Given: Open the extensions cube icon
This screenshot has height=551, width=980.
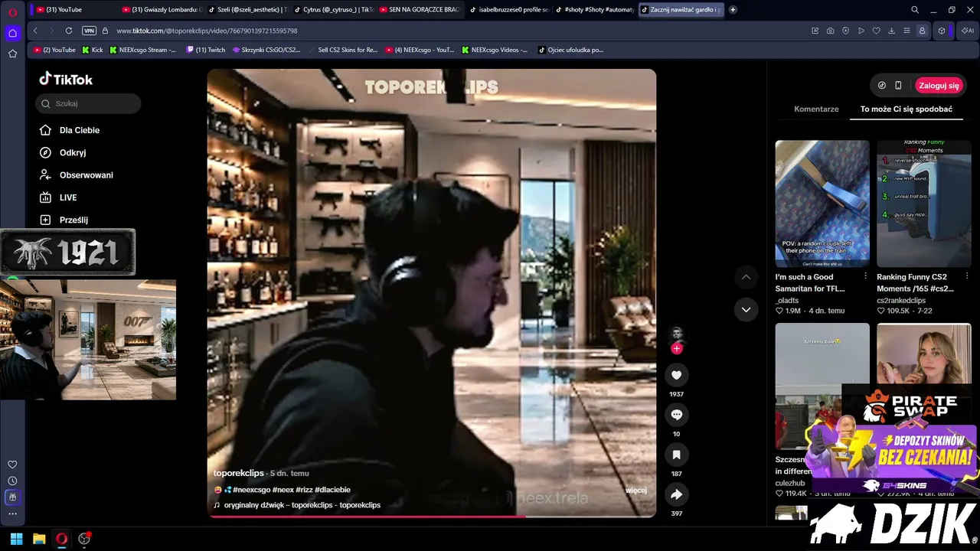Looking at the screenshot, I should pos(942,31).
